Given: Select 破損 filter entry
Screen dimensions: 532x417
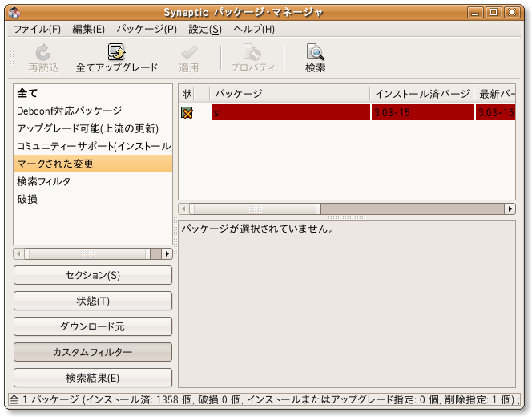Looking at the screenshot, I should coord(93,199).
